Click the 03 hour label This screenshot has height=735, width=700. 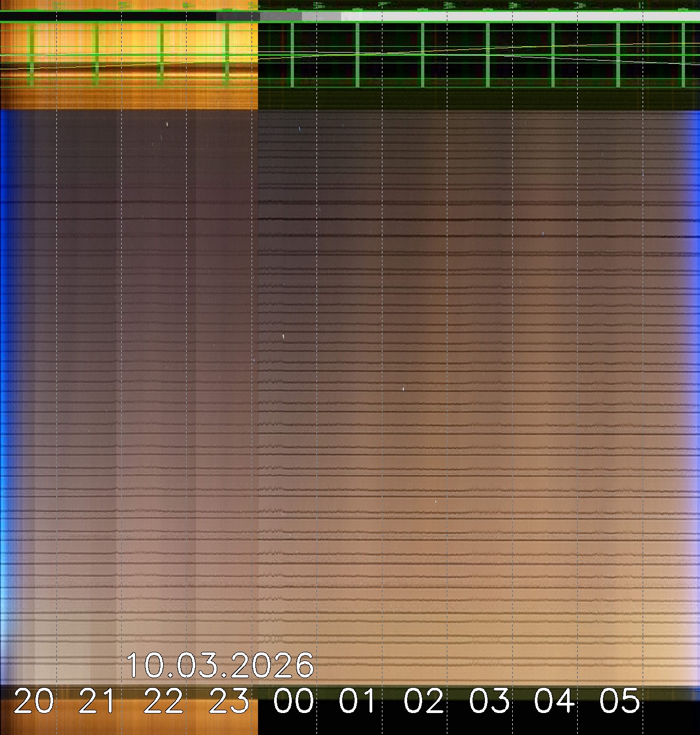click(x=489, y=701)
